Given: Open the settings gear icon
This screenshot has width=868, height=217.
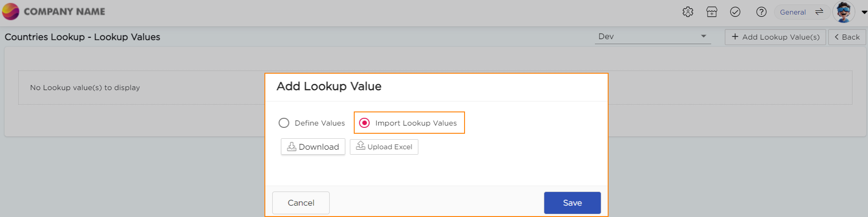Looking at the screenshot, I should click(x=687, y=12).
